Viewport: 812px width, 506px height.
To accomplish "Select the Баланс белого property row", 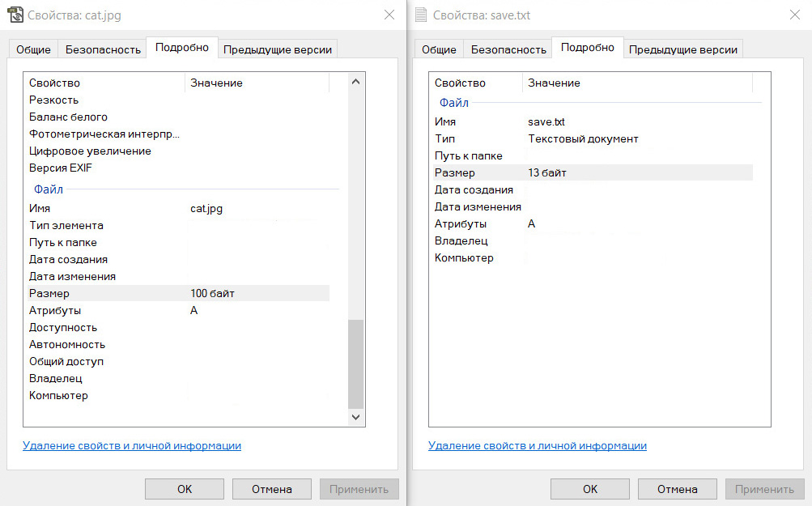I will (x=176, y=117).
